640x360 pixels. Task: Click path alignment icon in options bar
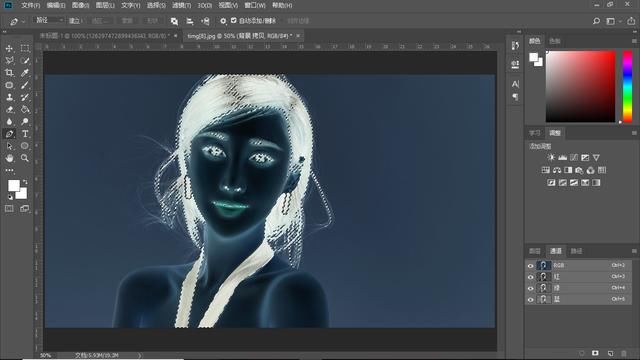tap(190, 21)
